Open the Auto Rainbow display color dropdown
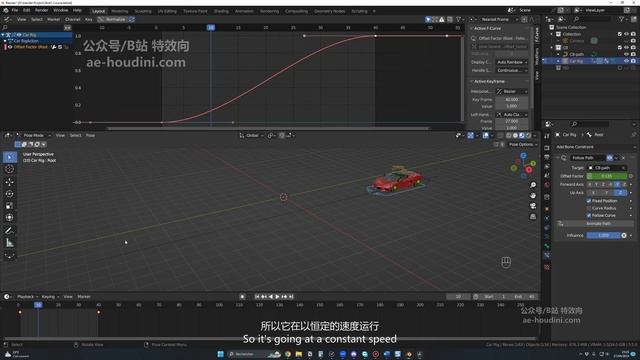The height and width of the screenshot is (360, 640). click(512, 62)
